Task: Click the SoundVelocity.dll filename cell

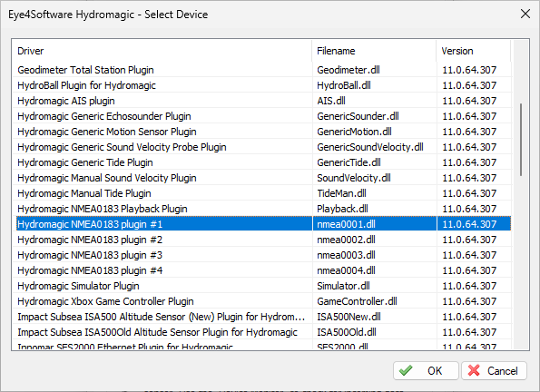Action: pyautogui.click(x=375, y=178)
